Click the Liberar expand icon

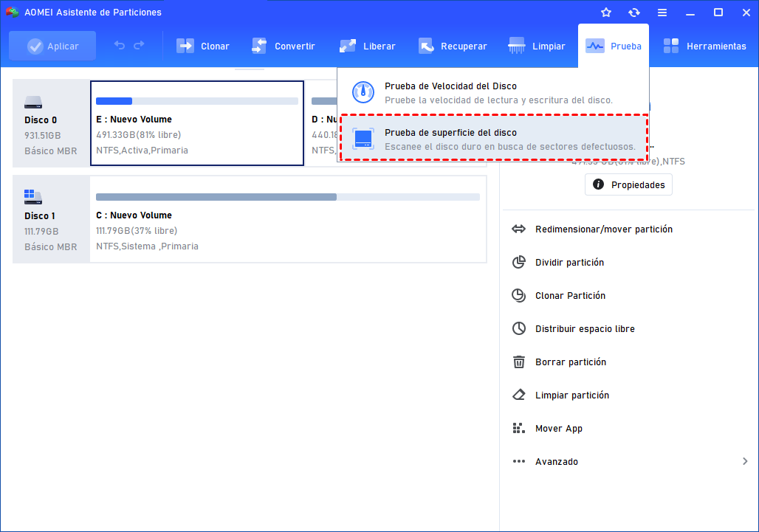[348, 46]
